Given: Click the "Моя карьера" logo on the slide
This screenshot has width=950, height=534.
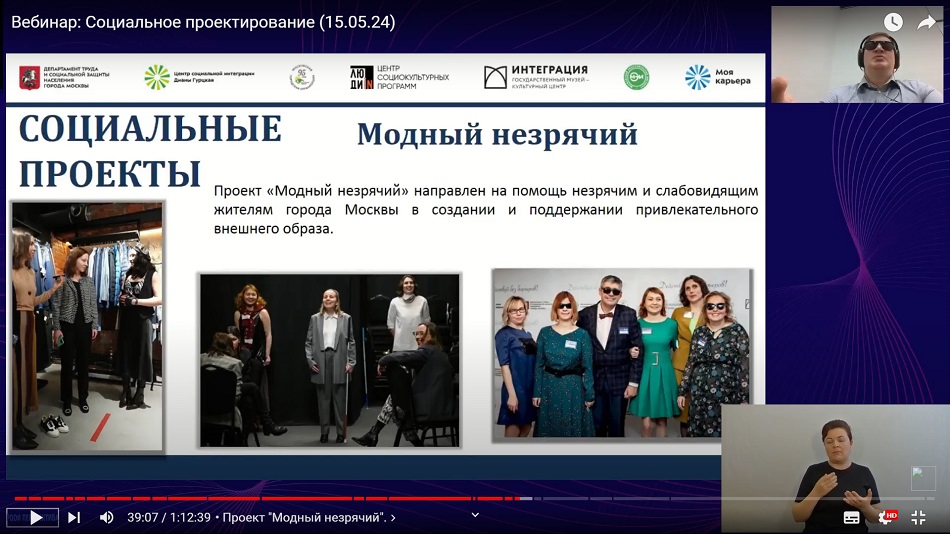Looking at the screenshot, I should [717, 77].
